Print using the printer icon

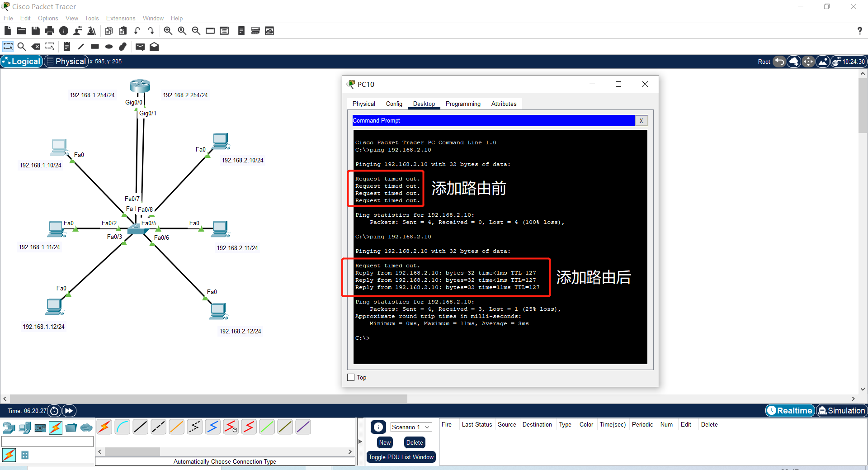coord(50,31)
